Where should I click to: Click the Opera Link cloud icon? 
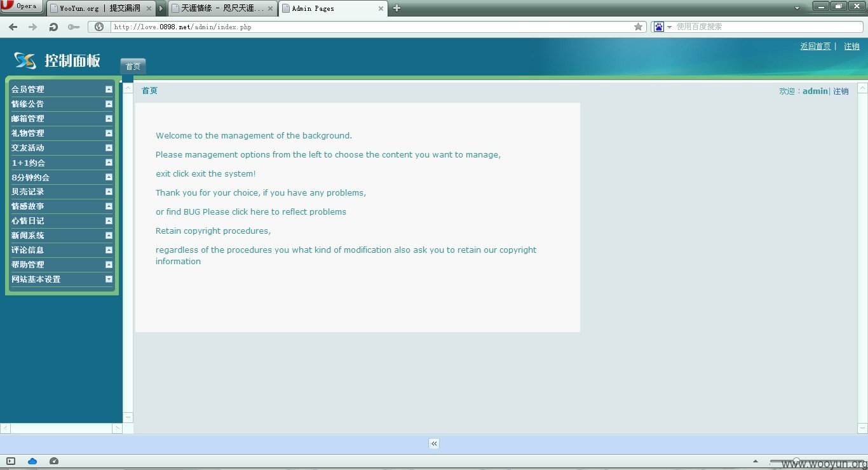click(x=32, y=461)
